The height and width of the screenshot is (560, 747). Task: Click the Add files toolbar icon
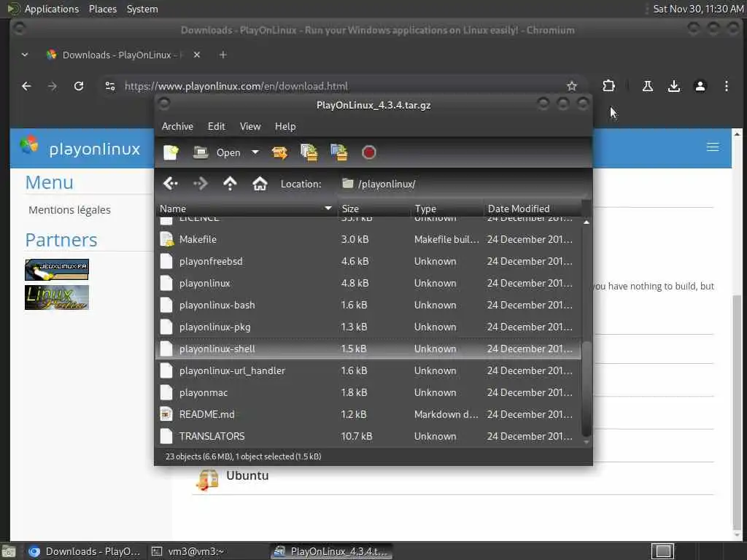click(x=309, y=152)
